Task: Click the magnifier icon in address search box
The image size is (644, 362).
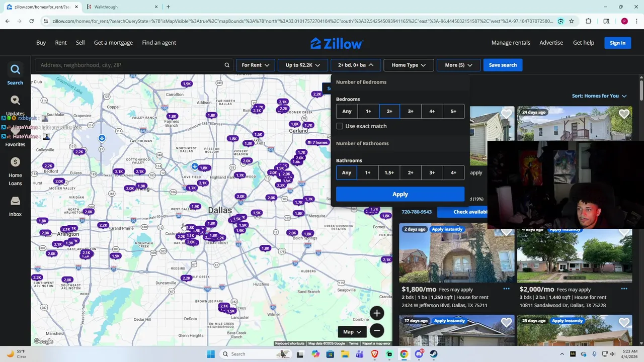Action: 227,65
